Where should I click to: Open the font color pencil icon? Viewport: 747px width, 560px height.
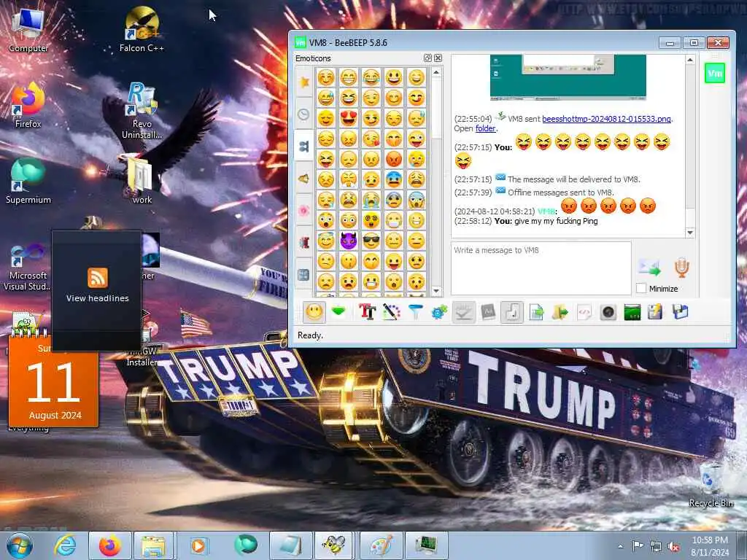pos(391,312)
